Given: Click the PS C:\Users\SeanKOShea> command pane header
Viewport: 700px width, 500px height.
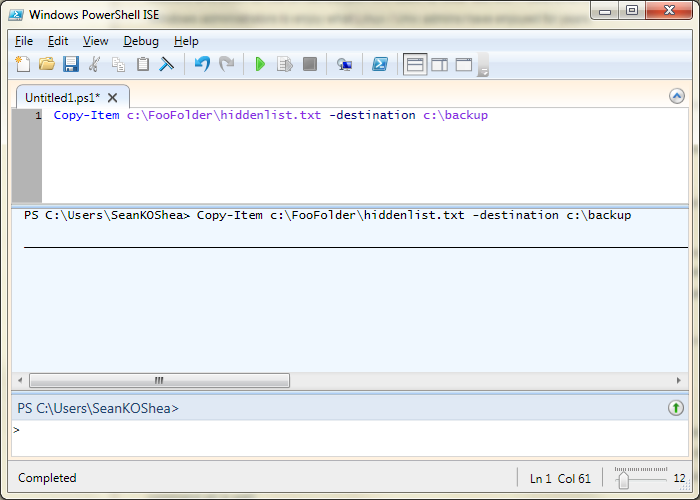Looking at the screenshot, I should tap(98, 408).
